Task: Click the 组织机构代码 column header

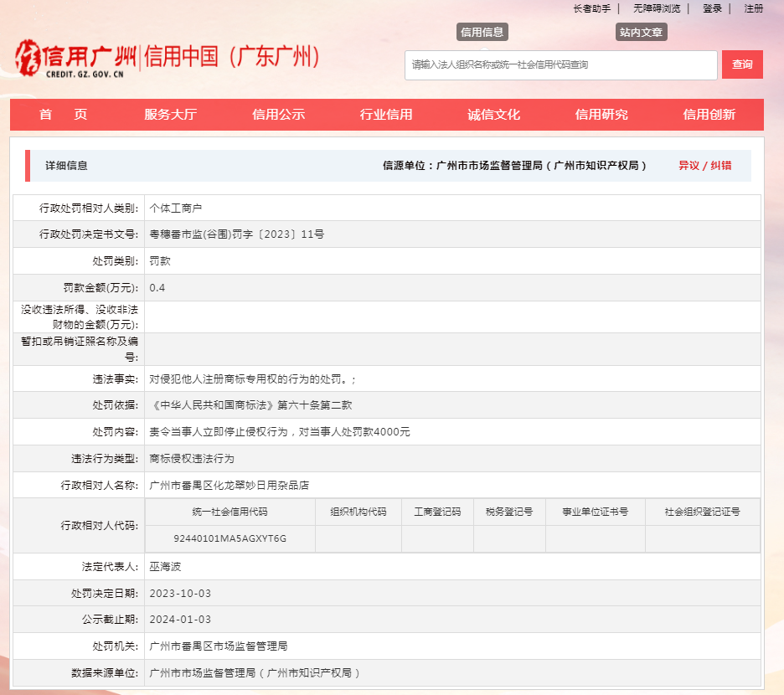Action: 358,512
